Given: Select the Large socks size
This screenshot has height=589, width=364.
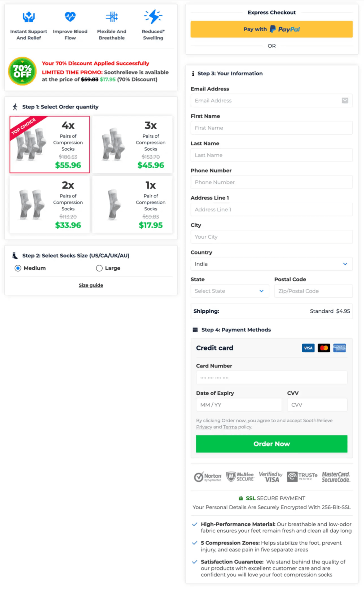Looking at the screenshot, I should [x=99, y=268].
